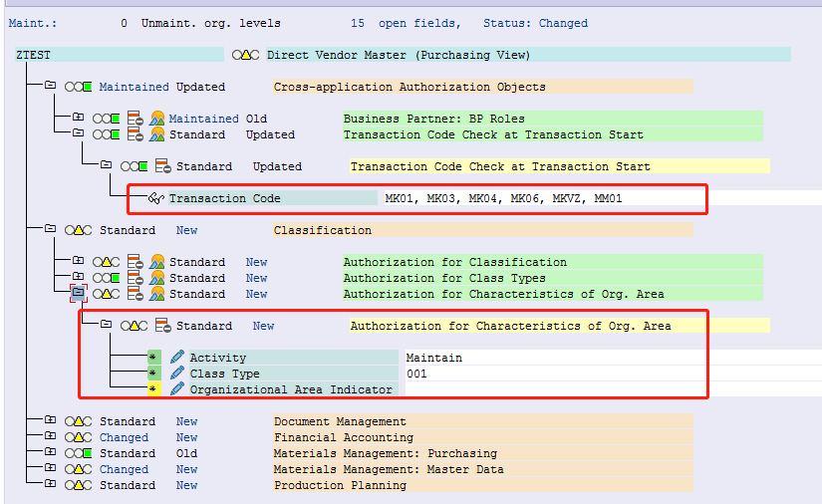Click deactivate icon on Business Partner: BP Roles row
Image resolution: width=822 pixels, height=504 pixels.
pos(136,119)
